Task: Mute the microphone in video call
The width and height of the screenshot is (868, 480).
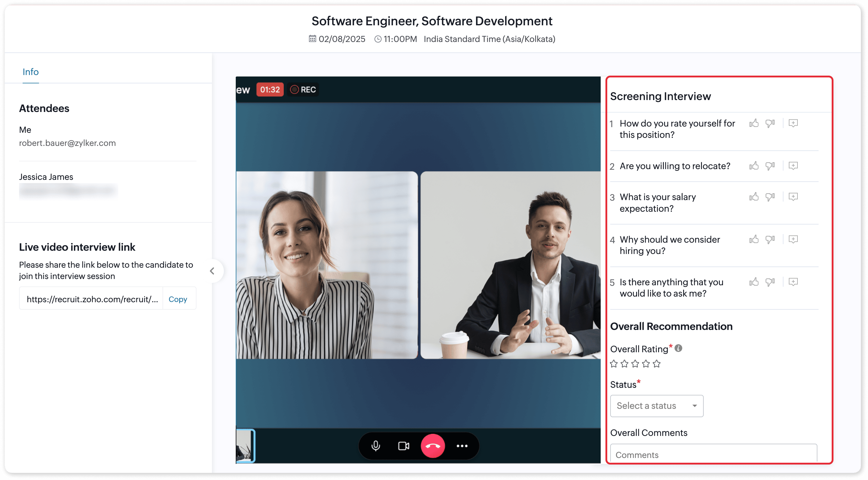Action: 376,446
